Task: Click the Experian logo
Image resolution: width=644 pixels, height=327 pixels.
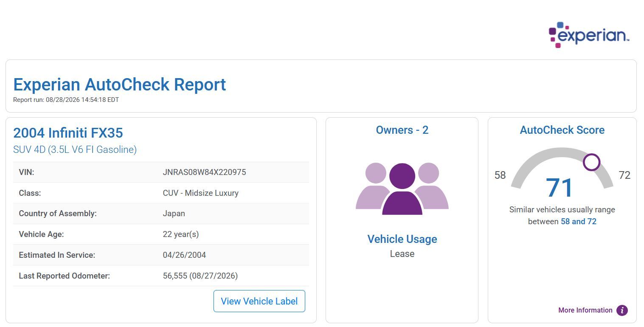Action: tap(589, 35)
